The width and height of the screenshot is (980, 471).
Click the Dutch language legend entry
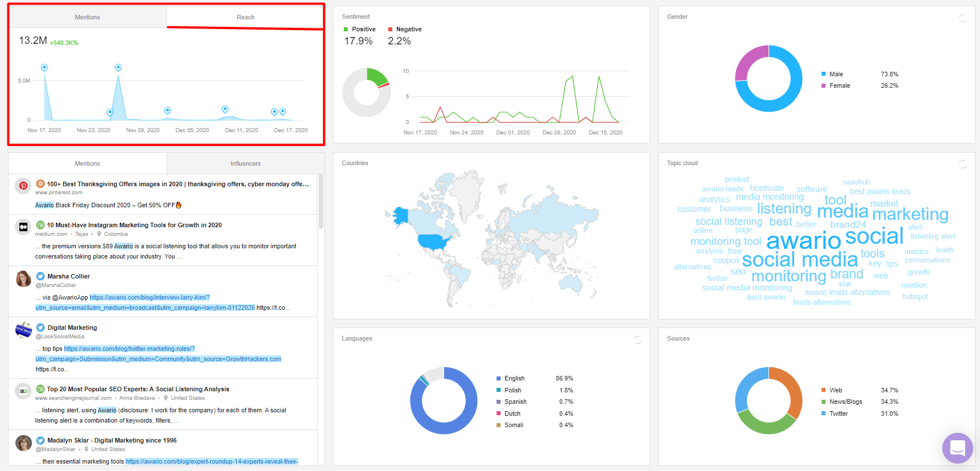[x=509, y=413]
